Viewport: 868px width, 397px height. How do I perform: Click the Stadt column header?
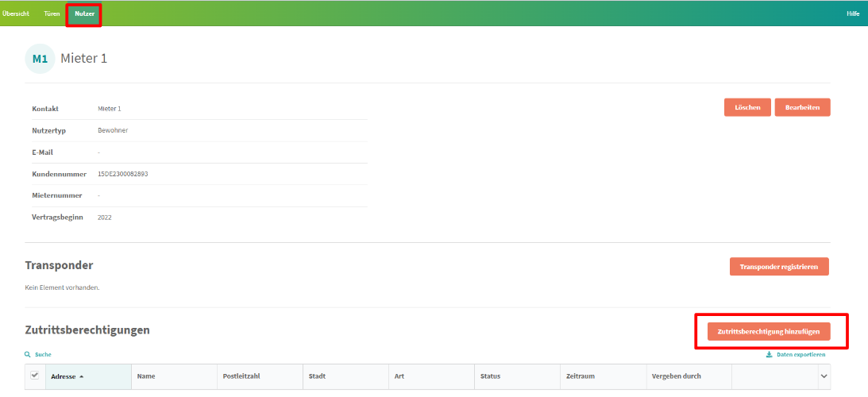317,376
